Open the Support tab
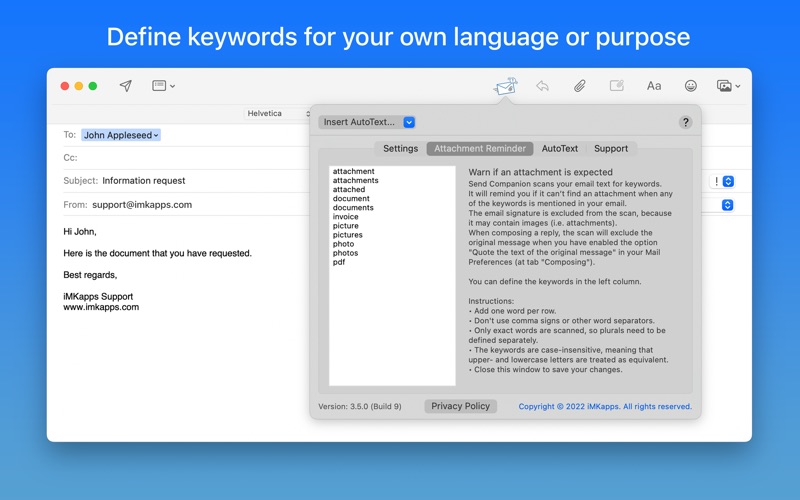800x500 pixels. (611, 148)
